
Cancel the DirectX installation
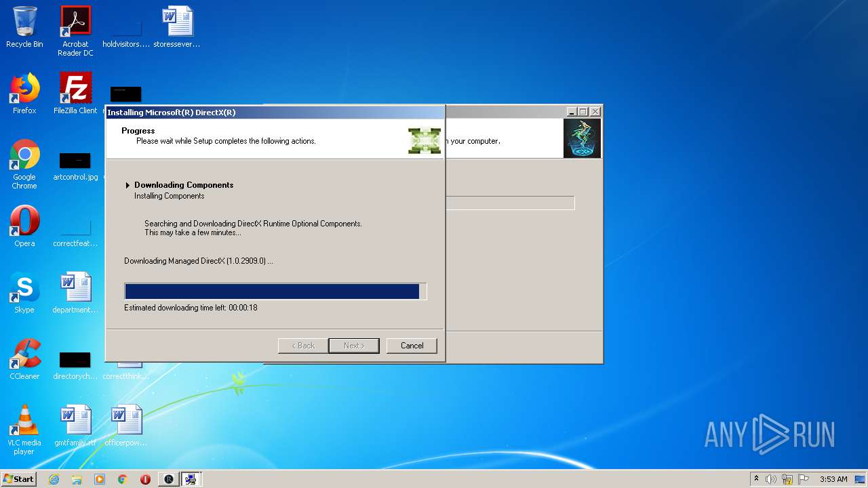[x=412, y=346]
